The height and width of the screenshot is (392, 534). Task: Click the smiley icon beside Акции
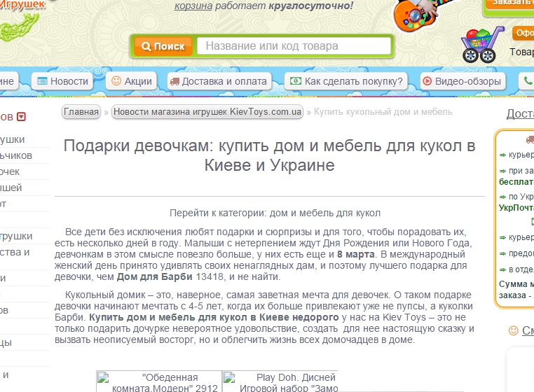116,81
